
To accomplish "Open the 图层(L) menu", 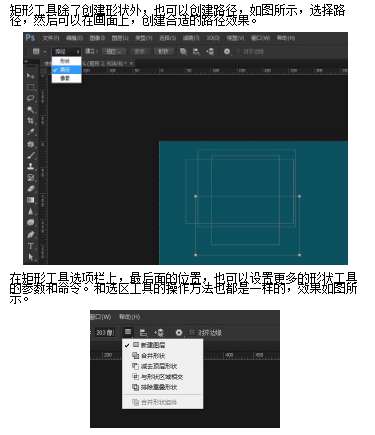I will point(120,38).
